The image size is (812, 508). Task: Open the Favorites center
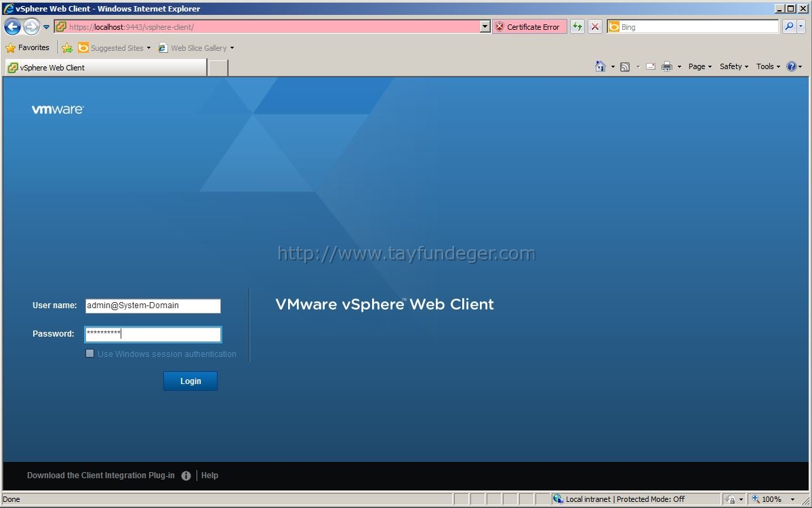click(27, 47)
